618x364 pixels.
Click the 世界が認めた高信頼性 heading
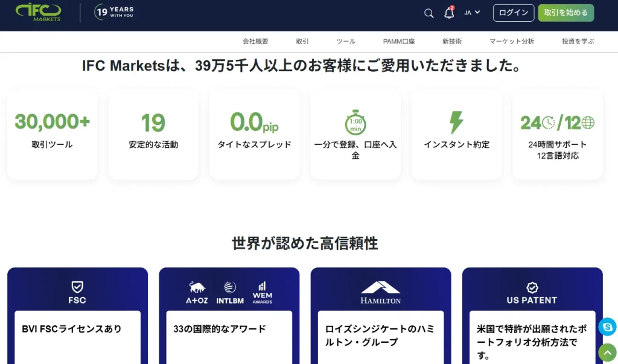pos(305,243)
